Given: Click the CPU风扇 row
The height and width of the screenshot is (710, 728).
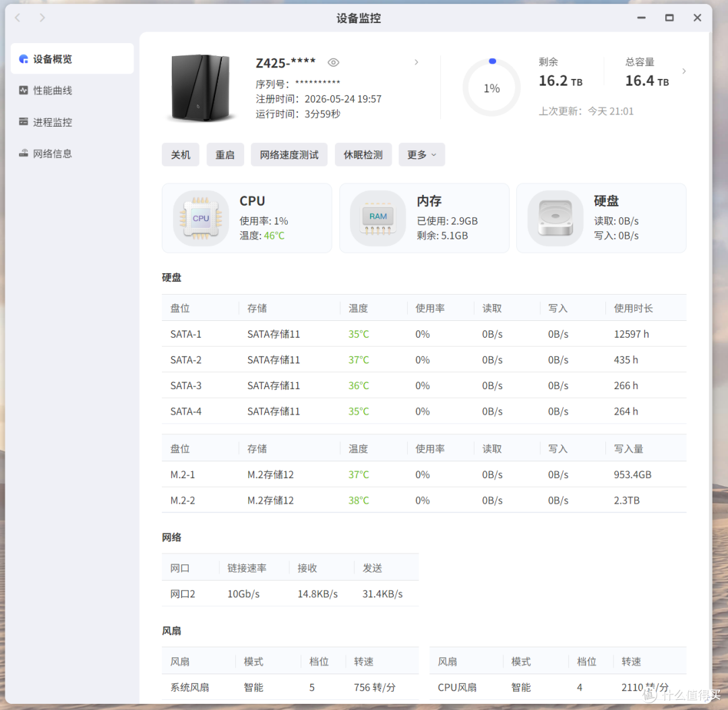Looking at the screenshot, I should pos(557,687).
